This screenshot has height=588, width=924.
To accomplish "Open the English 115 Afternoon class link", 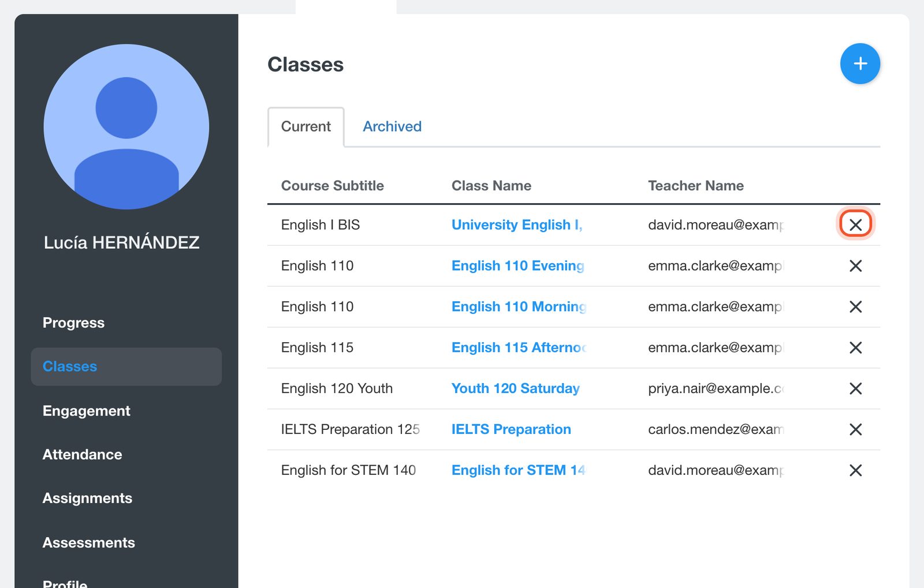I will point(519,347).
